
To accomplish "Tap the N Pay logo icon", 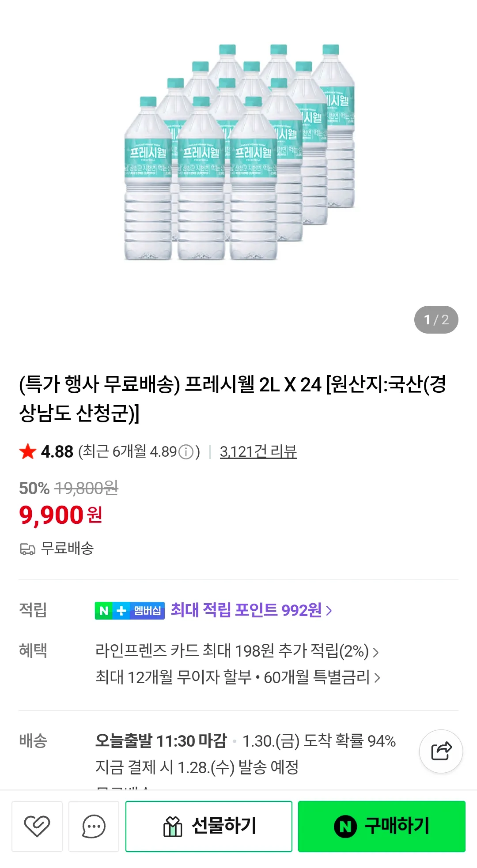I will tap(345, 826).
